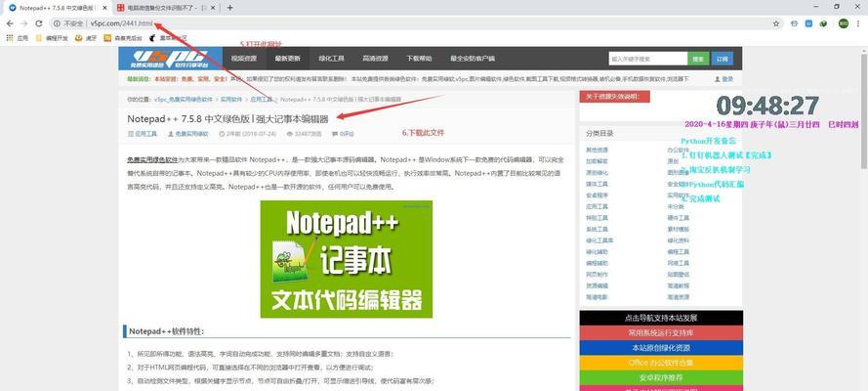
Task: Click black 点击导航支持本站发展 banner
Action: (x=661, y=318)
